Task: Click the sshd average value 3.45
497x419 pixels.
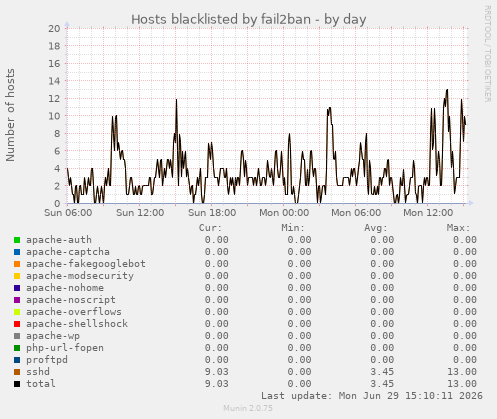Action: pos(382,372)
